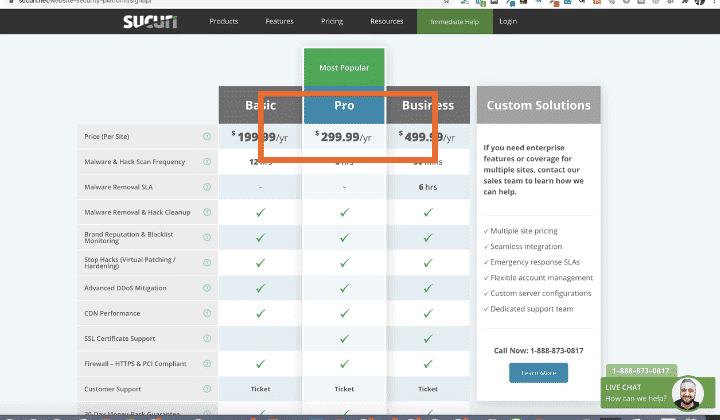The width and height of the screenshot is (720, 420).
Task: Open the Features menu
Action: 279,21
